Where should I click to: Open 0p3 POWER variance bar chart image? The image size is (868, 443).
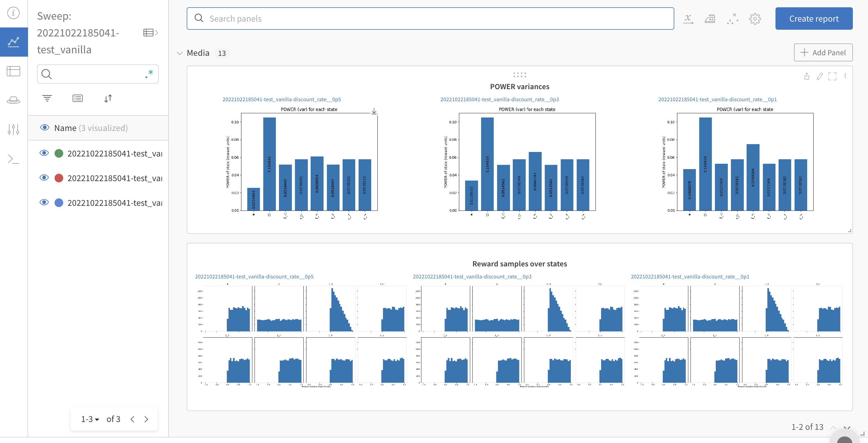[x=519, y=163]
